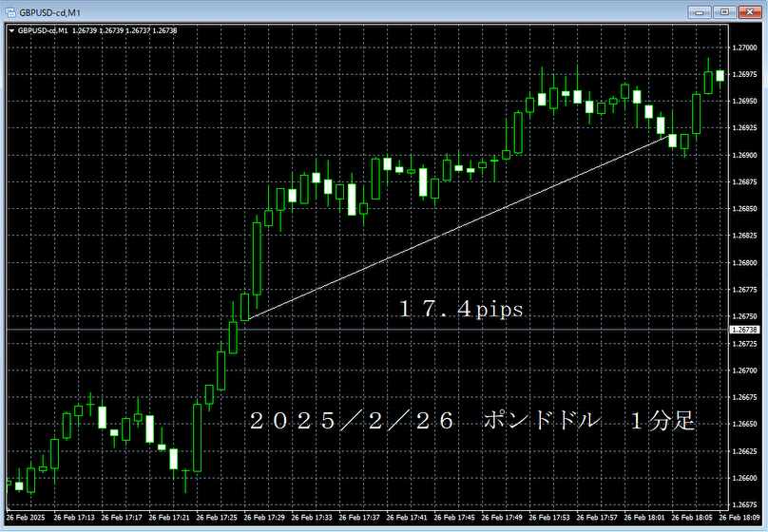Click the GBPUSD-cd,M1 window title text
Viewport: 768px width, 532px height.
point(50,12)
